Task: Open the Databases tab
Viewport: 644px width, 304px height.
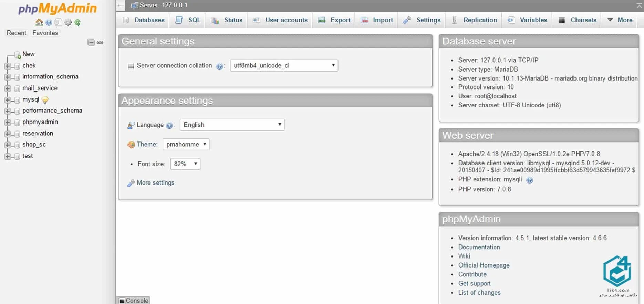Action: (144, 20)
